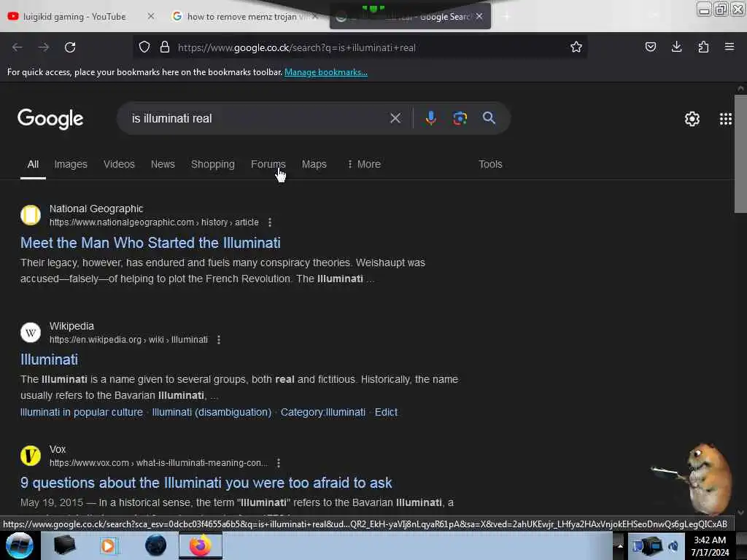The height and width of the screenshot is (560, 747).
Task: Open the Downloads panel
Action: pyautogui.click(x=676, y=47)
